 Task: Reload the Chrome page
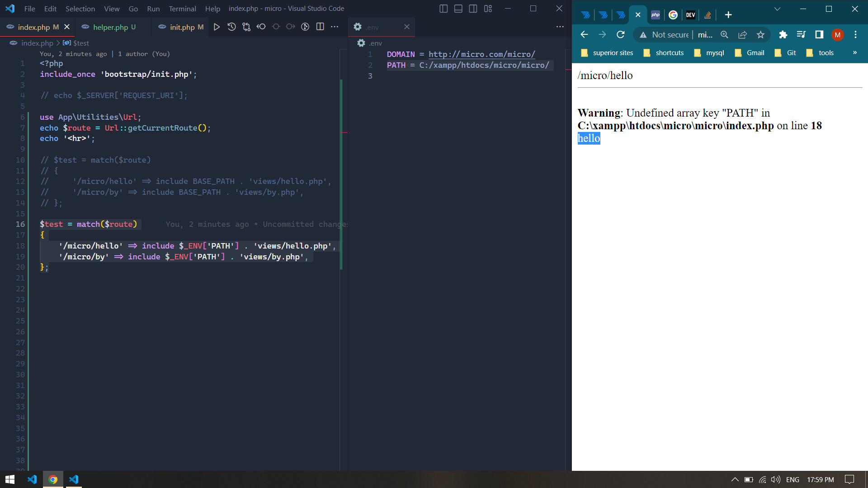coord(621,35)
